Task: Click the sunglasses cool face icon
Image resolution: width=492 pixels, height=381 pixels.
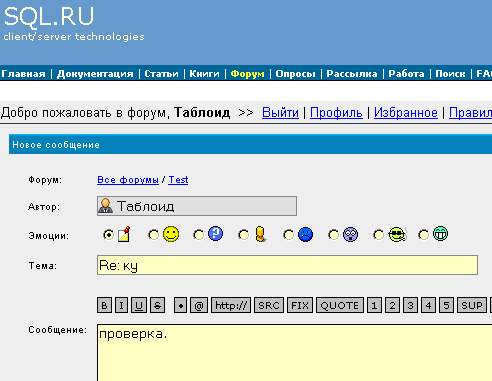Action: 397,234
